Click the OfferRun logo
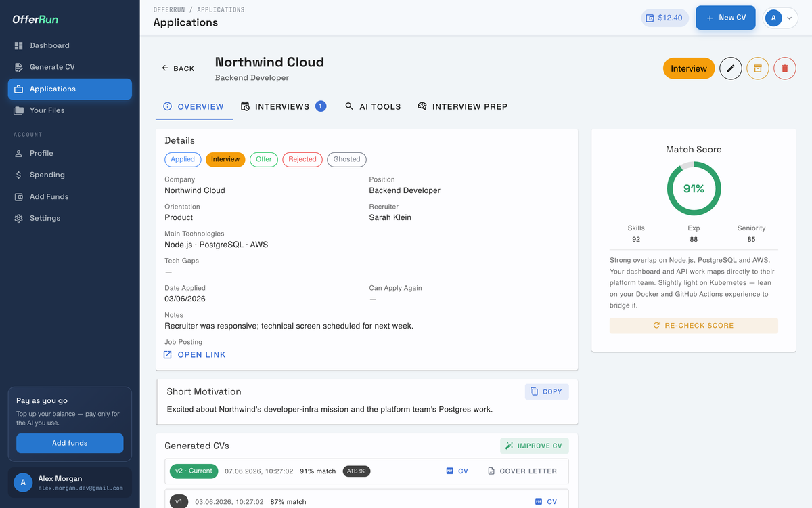Viewport: 812px width, 508px height. [35, 19]
